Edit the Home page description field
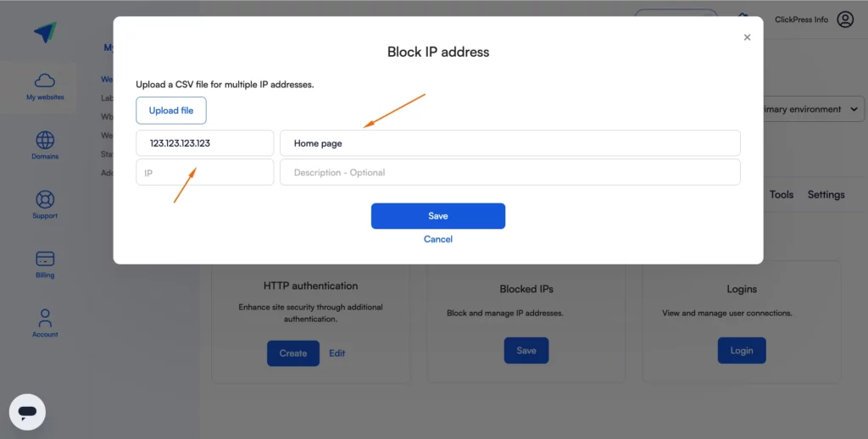 [x=509, y=143]
